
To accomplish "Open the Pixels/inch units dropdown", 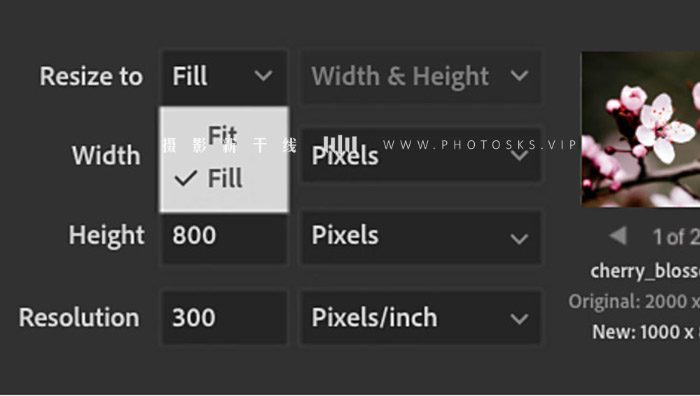I will [x=421, y=317].
